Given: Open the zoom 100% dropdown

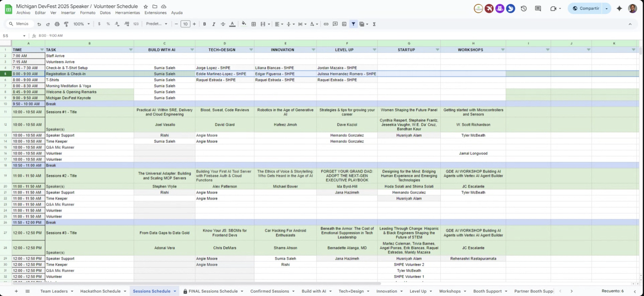Looking at the screenshot, I should pyautogui.click(x=81, y=24).
